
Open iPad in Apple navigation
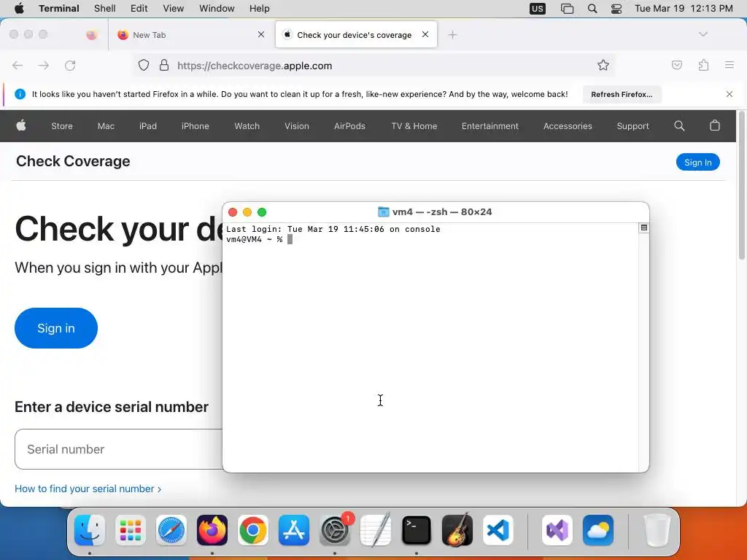(147, 126)
